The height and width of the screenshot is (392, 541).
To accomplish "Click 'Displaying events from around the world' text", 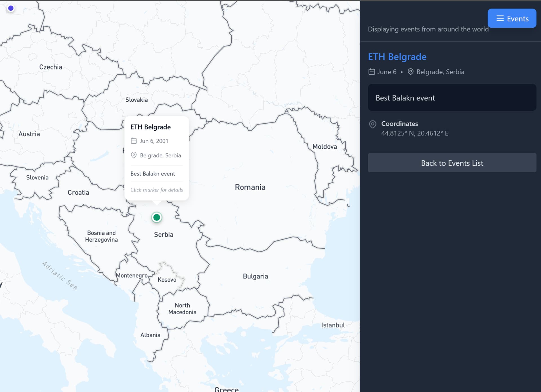I will 428,29.
